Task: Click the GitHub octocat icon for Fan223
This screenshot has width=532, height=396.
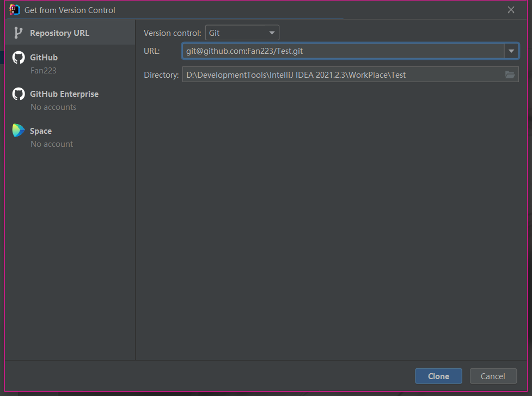Action: coord(19,58)
